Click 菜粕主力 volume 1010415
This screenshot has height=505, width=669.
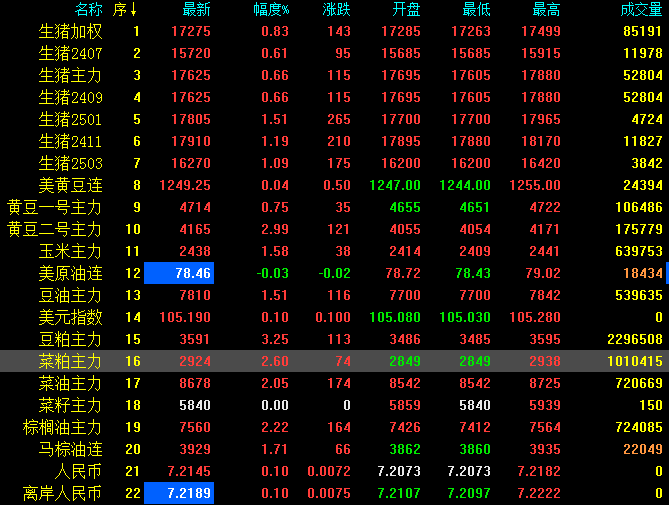point(635,362)
